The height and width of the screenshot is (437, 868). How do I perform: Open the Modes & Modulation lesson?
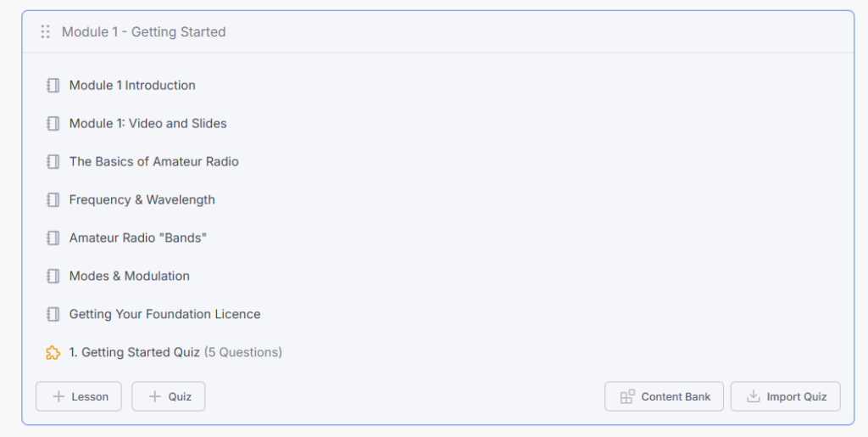pos(129,276)
